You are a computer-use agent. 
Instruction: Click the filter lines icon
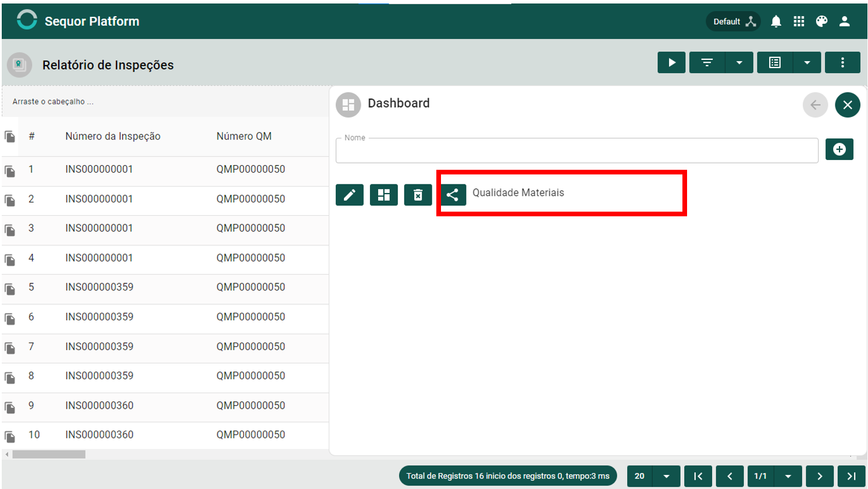[x=707, y=63]
